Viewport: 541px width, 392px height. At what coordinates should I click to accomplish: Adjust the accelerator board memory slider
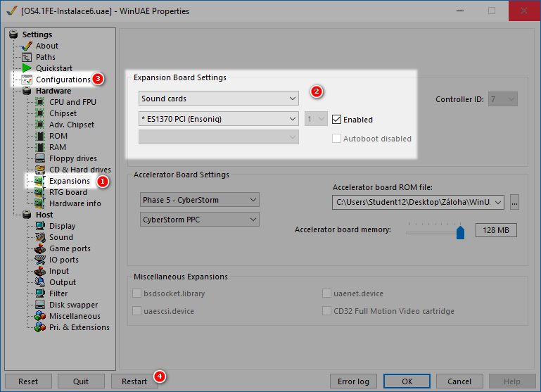pos(460,231)
